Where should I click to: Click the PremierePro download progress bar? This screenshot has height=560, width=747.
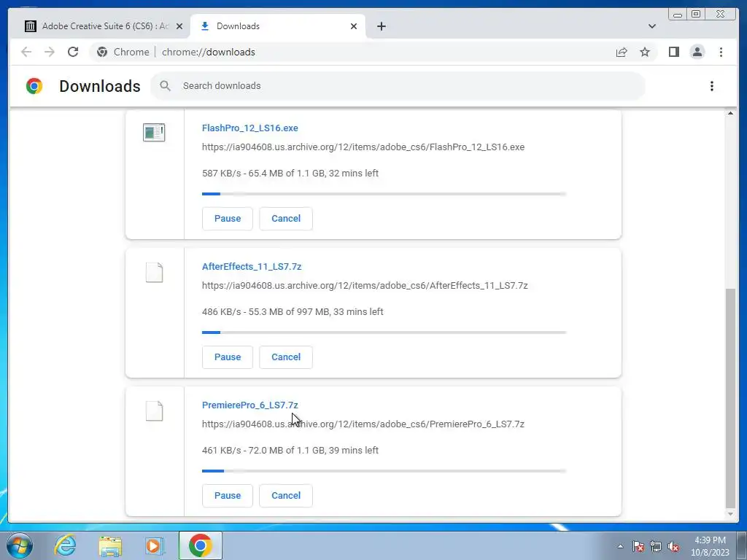click(384, 471)
